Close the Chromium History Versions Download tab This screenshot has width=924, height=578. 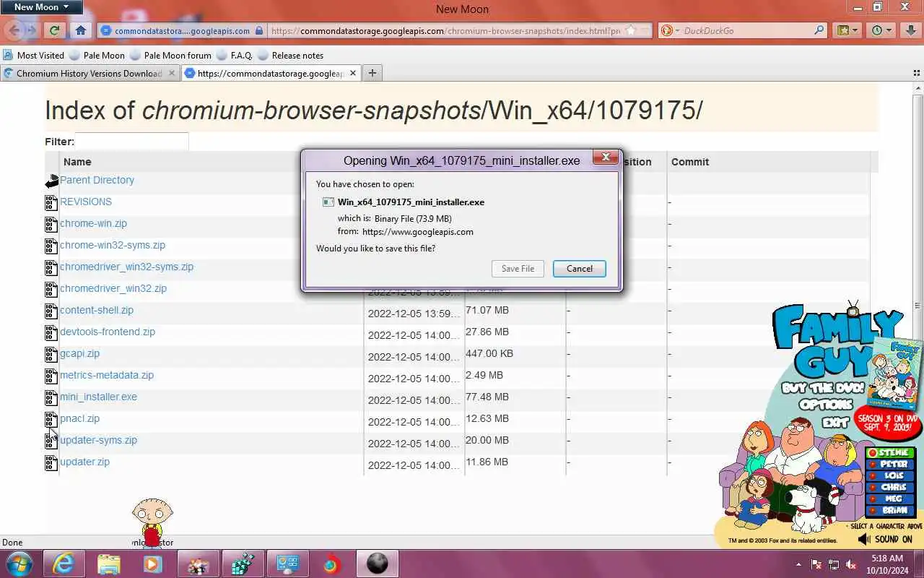[x=172, y=73]
